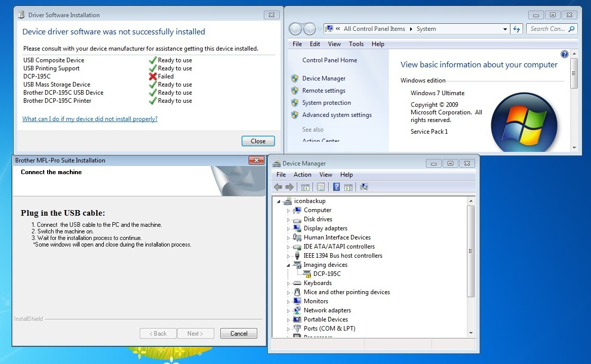Screen dimensions: 591x364
Task: Open the Properties toolbar icon in Device Manager
Action: point(321,187)
